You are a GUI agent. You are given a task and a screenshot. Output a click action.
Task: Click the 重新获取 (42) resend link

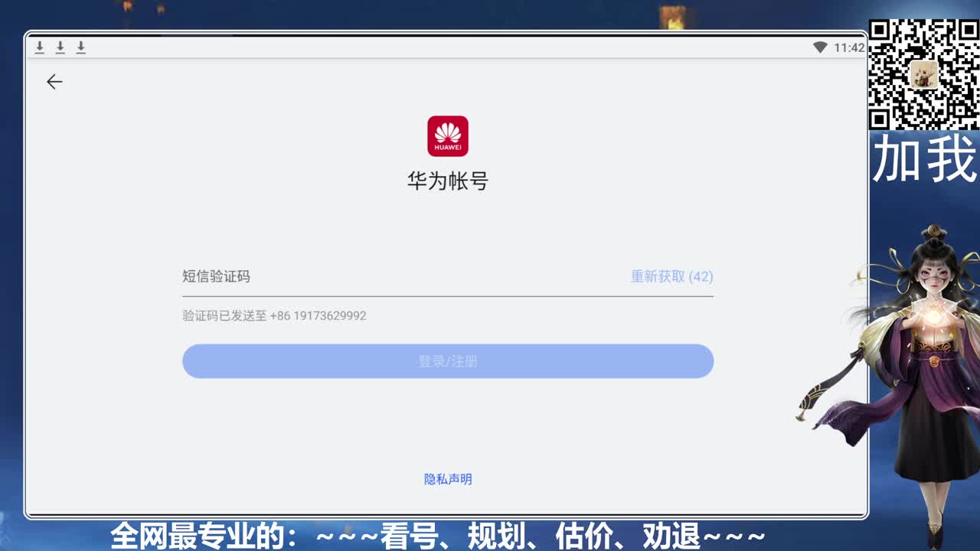point(671,276)
